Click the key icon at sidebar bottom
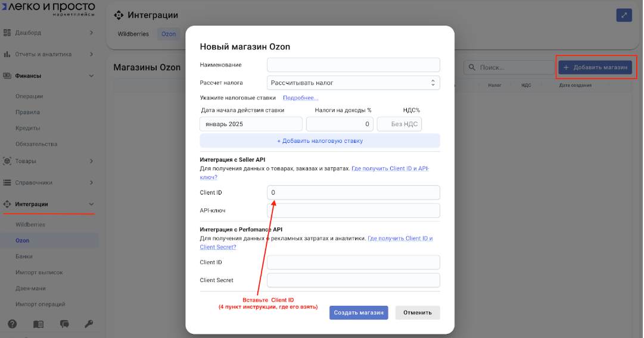This screenshot has width=644, height=338. (x=89, y=324)
